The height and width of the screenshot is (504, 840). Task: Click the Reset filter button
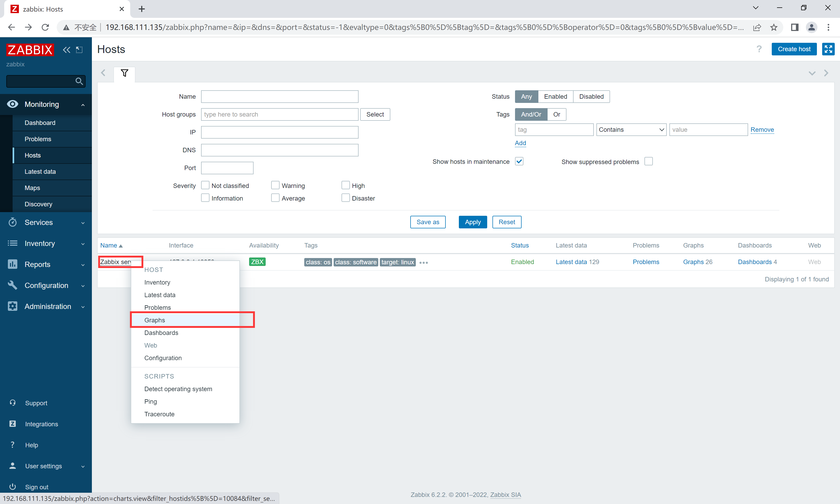pos(507,222)
